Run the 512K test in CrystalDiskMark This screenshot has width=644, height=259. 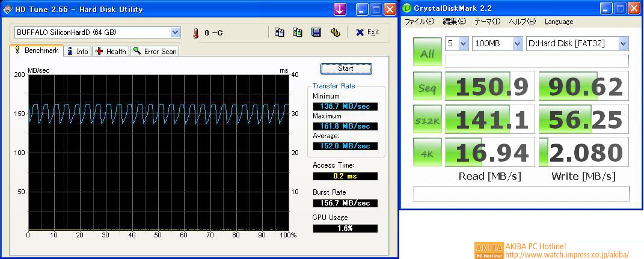pos(427,120)
